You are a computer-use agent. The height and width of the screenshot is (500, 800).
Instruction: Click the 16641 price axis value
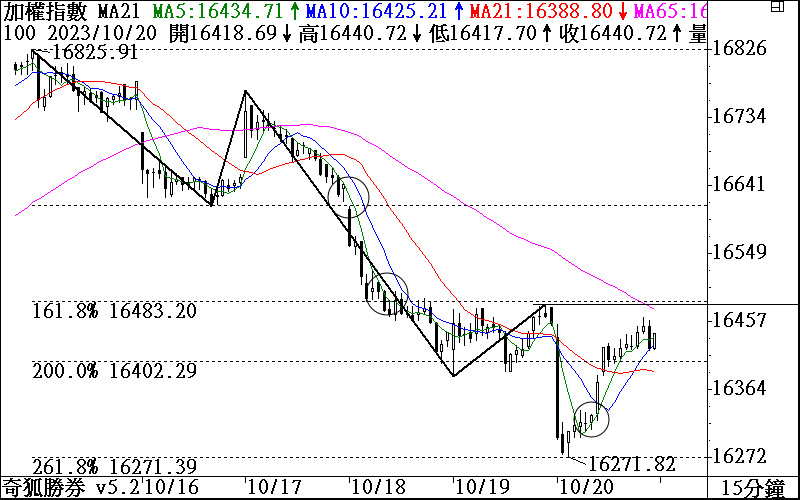(x=739, y=184)
